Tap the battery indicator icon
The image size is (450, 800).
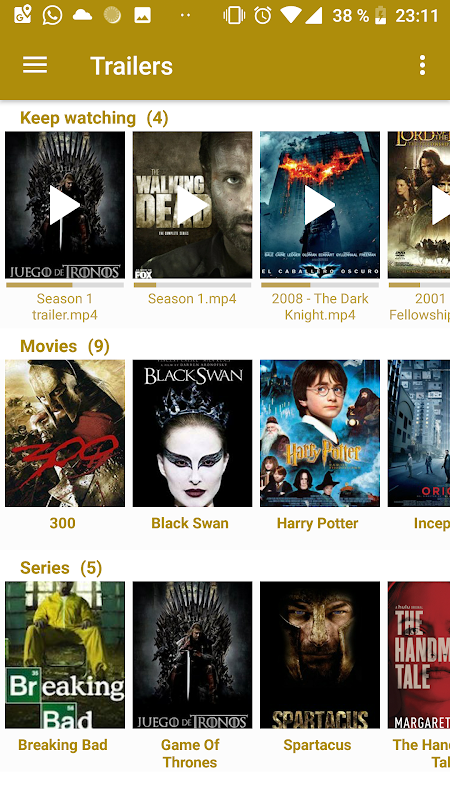[x=381, y=16]
